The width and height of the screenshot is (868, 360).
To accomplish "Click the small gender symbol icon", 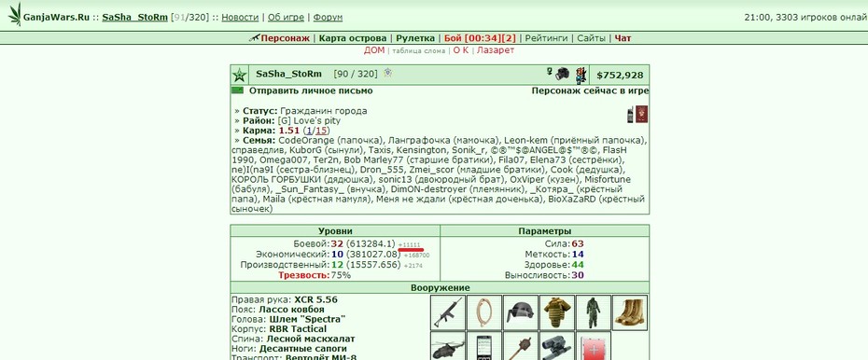I will coord(550,71).
